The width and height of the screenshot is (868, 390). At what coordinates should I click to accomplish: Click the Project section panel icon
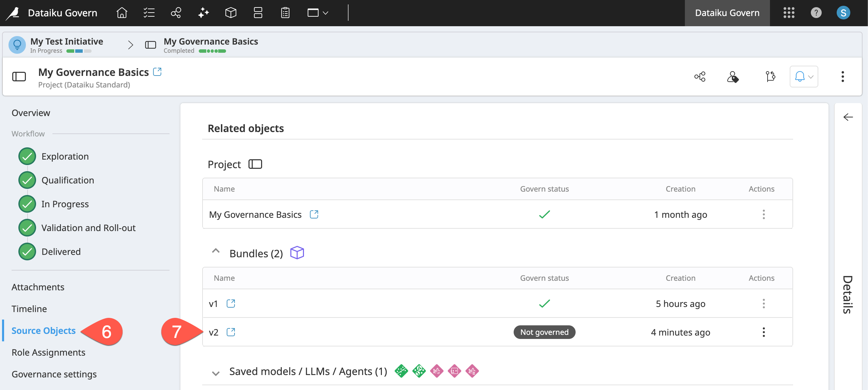pos(255,164)
